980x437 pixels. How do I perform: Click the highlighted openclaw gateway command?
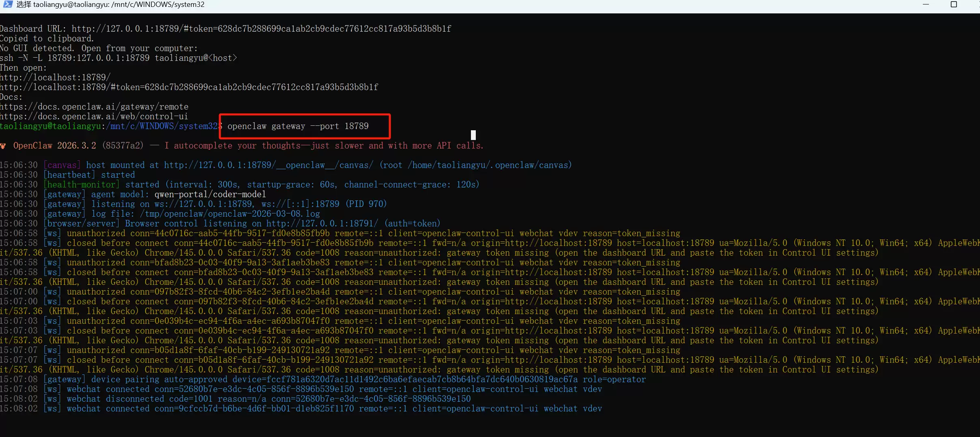click(298, 126)
